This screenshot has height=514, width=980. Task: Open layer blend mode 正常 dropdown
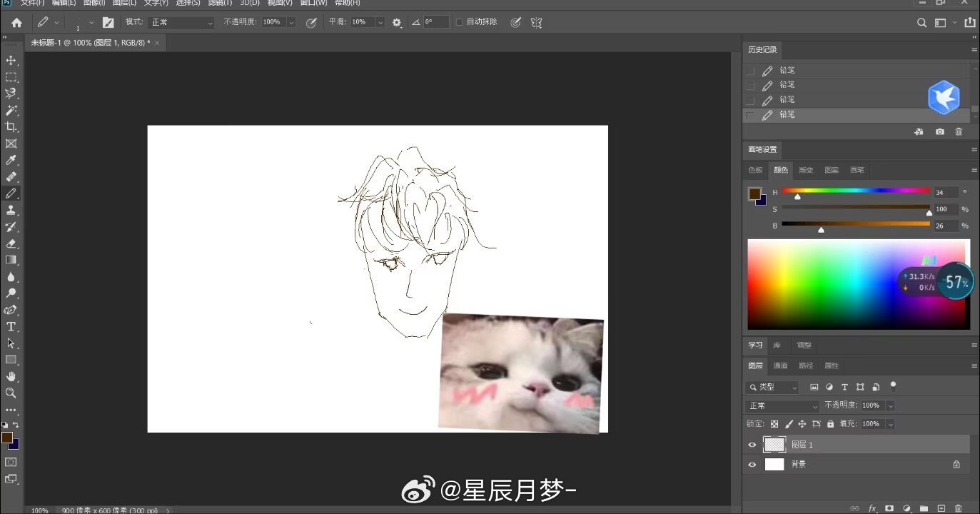783,405
